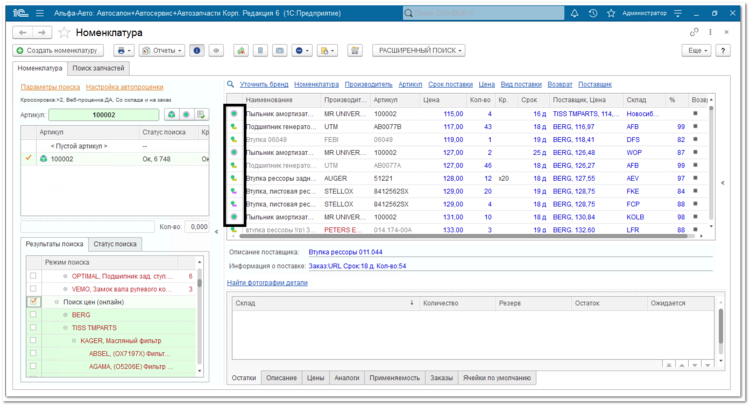This screenshot has width=750, height=406.
Task: Check the AGAMA (O5206E) checkbox
Action: 33,366
